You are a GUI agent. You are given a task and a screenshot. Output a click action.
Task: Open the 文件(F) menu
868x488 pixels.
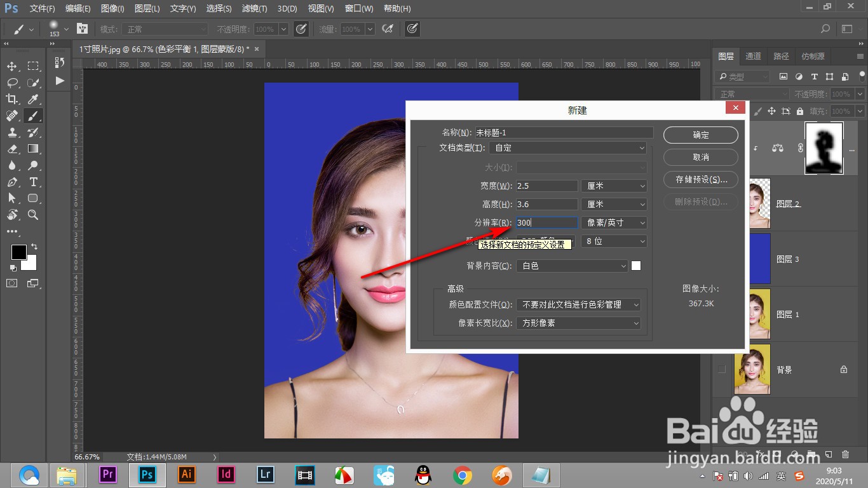pos(43,9)
